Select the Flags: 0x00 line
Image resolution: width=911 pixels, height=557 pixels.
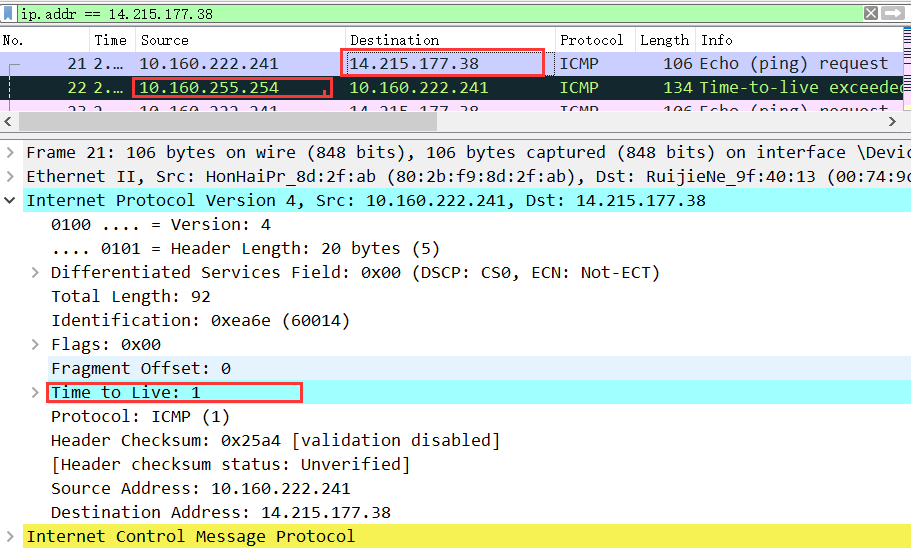(x=106, y=344)
